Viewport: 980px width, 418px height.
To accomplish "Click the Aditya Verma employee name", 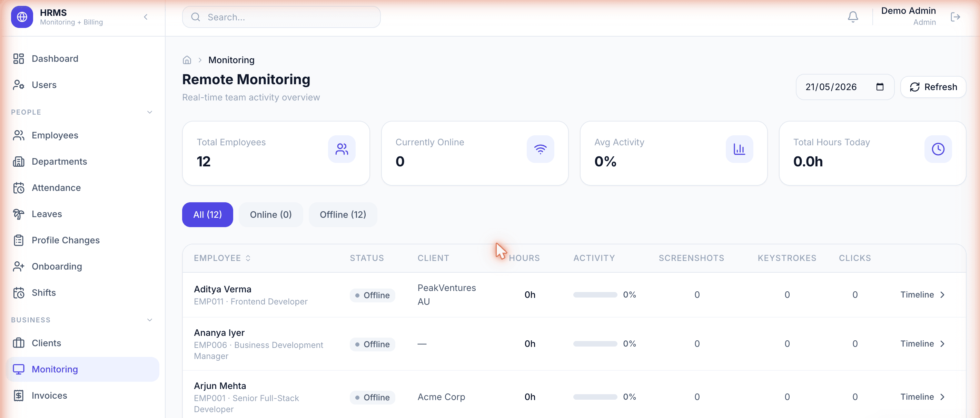I will 222,289.
